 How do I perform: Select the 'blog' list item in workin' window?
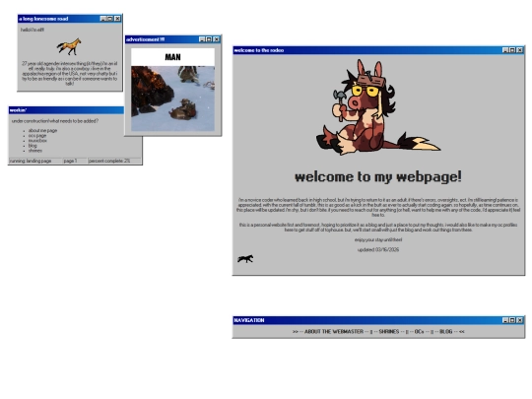tap(33, 146)
